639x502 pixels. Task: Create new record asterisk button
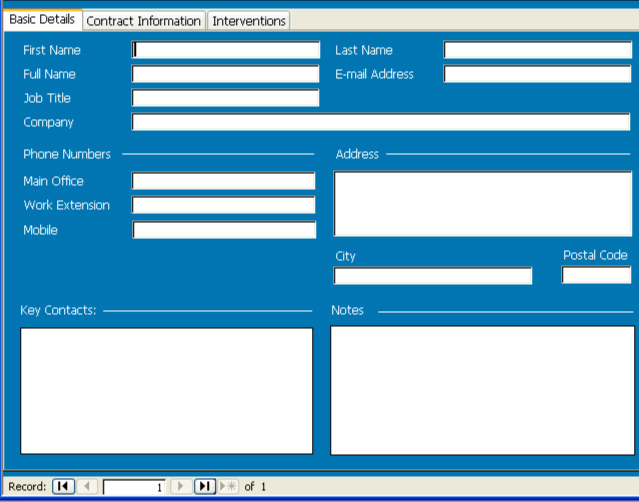pyautogui.click(x=228, y=486)
